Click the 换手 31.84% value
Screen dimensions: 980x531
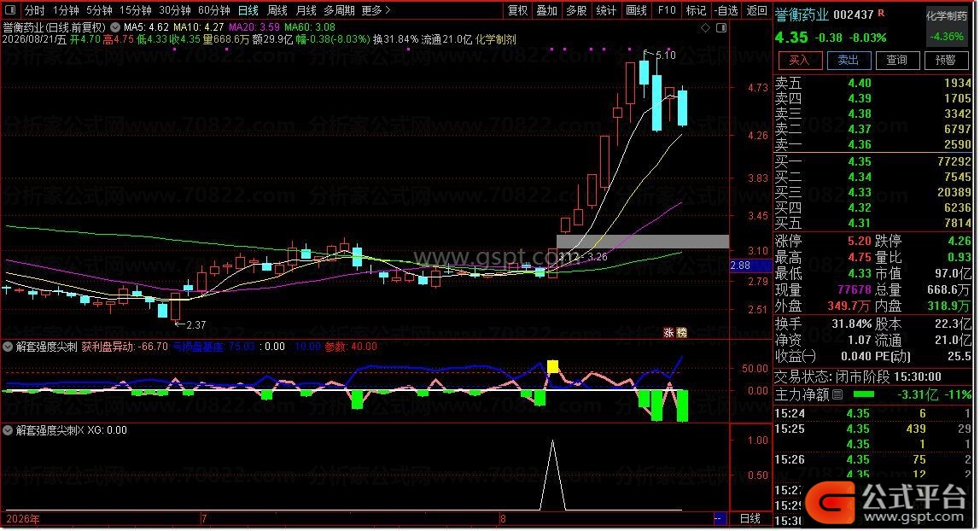point(851,324)
